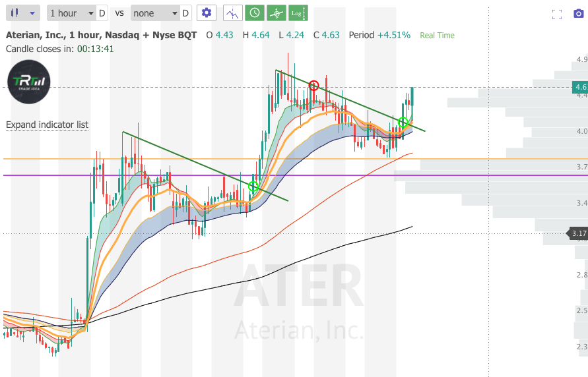
Task: Click the green current price tag on the axis
Action: pos(579,87)
